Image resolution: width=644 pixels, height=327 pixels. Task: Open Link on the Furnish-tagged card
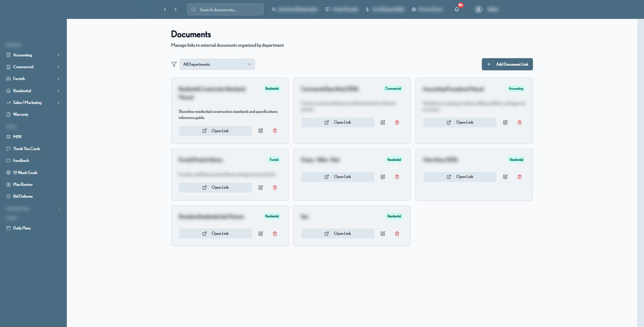(215, 188)
